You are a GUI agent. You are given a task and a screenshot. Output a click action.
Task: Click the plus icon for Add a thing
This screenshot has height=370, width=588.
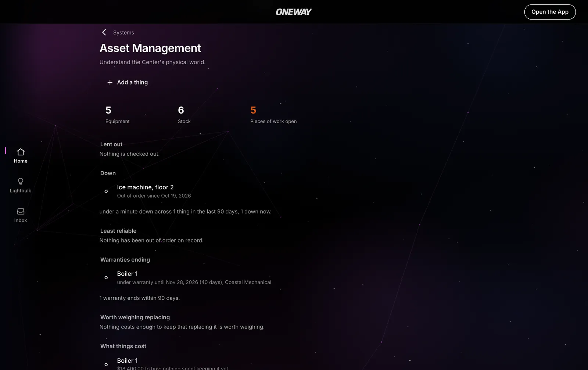[x=110, y=82]
